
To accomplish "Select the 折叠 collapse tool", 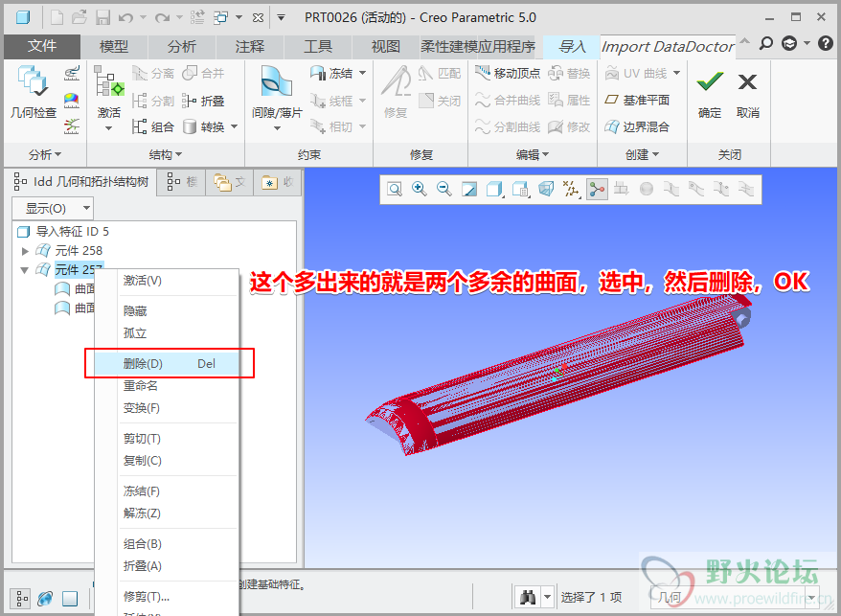I will [x=203, y=101].
